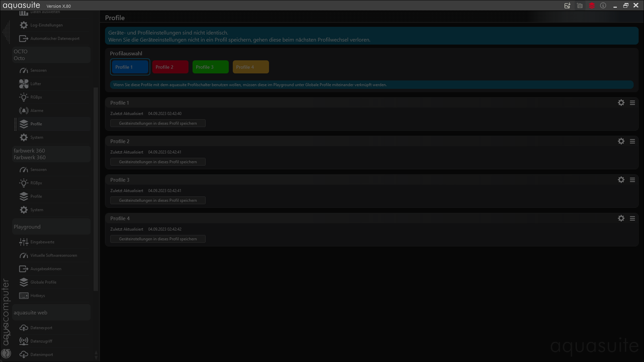Go to Globale Profile page
The image size is (644, 362).
pos(43,282)
